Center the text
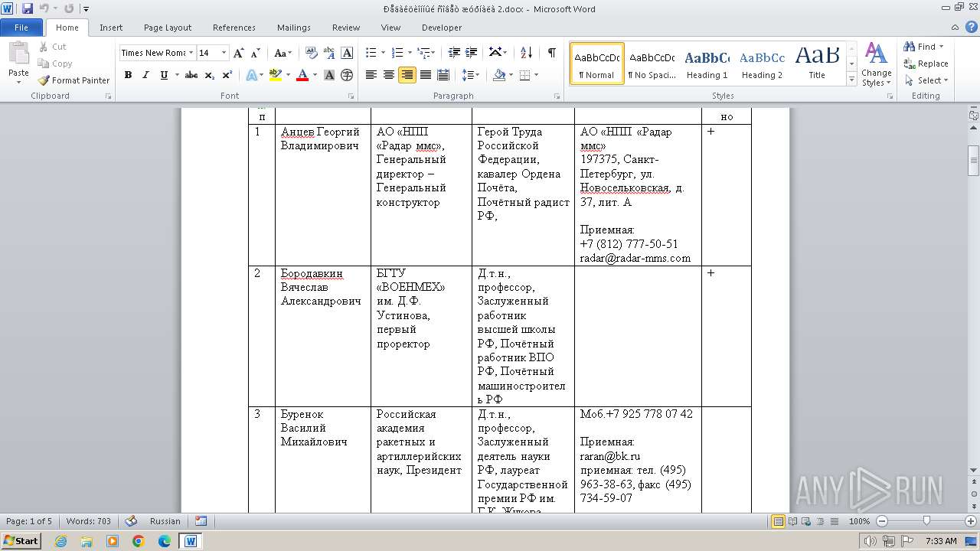 389,75
